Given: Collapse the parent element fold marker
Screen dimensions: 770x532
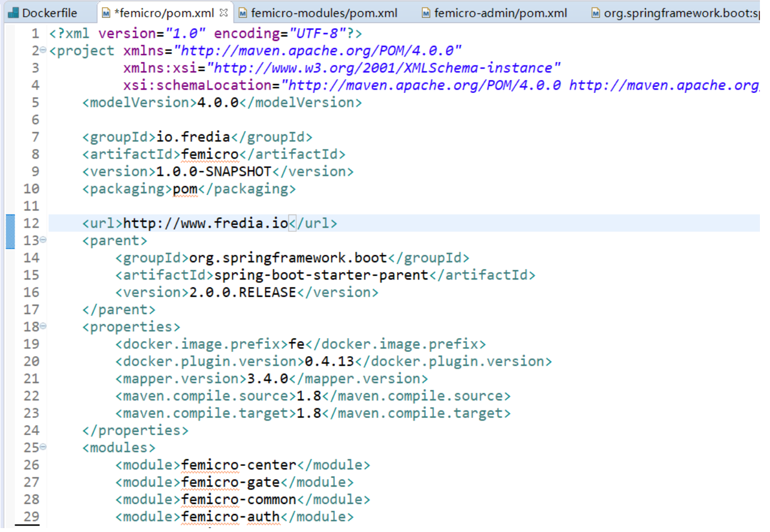Looking at the screenshot, I should pos(43,240).
